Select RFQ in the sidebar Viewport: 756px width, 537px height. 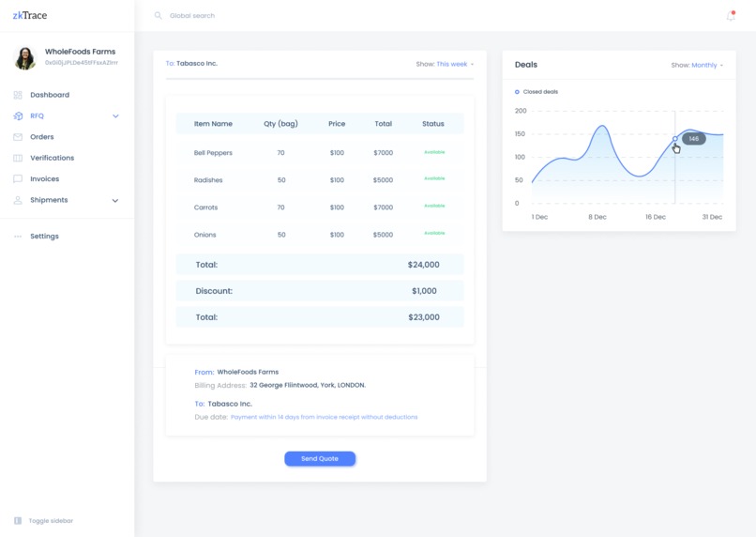pos(37,115)
